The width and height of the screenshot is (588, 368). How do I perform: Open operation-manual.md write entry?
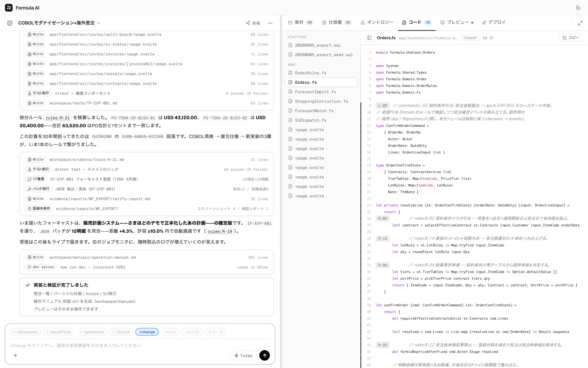[x=146, y=257]
